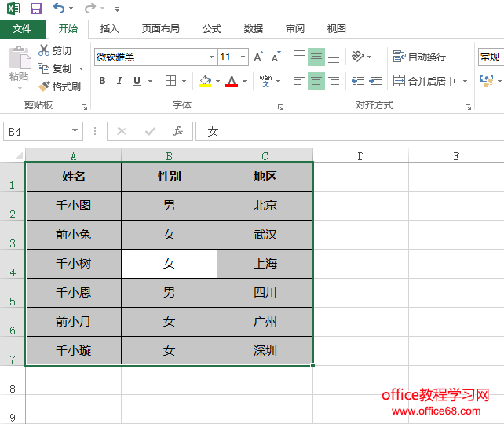This screenshot has width=504, height=424.
Task: Click the Enter checkmark in formula bar
Action: click(150, 131)
